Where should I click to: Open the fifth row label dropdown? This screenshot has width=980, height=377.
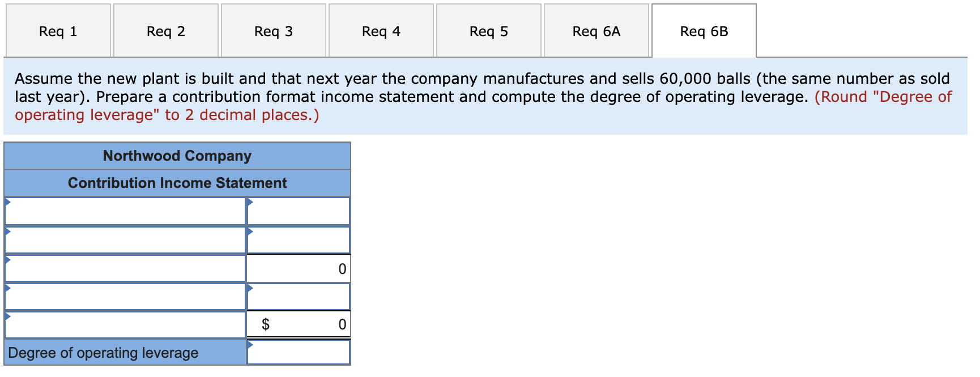8,315
